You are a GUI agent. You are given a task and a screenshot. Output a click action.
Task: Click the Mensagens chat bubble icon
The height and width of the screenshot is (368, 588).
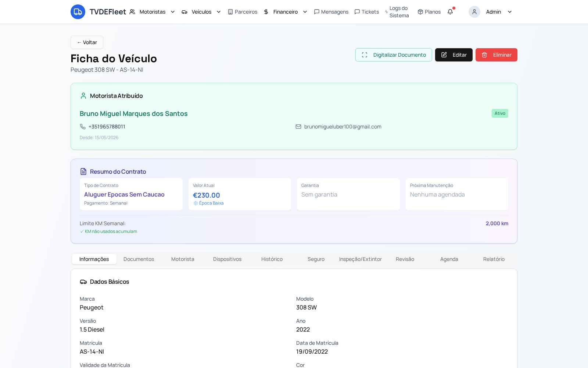(x=316, y=12)
